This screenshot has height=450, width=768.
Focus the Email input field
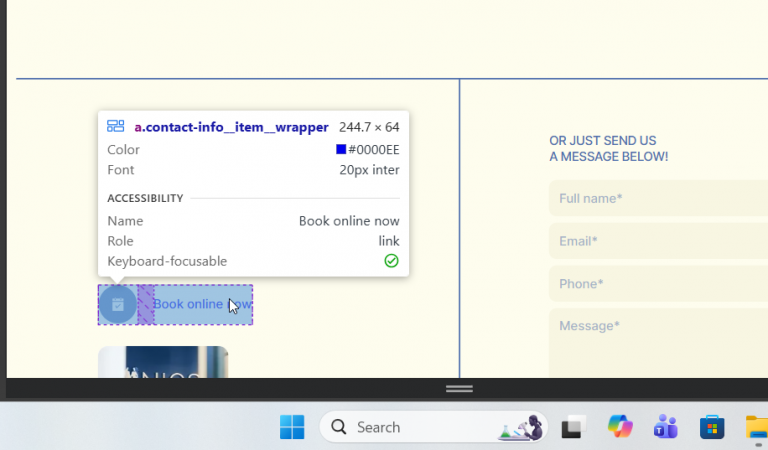pos(658,241)
